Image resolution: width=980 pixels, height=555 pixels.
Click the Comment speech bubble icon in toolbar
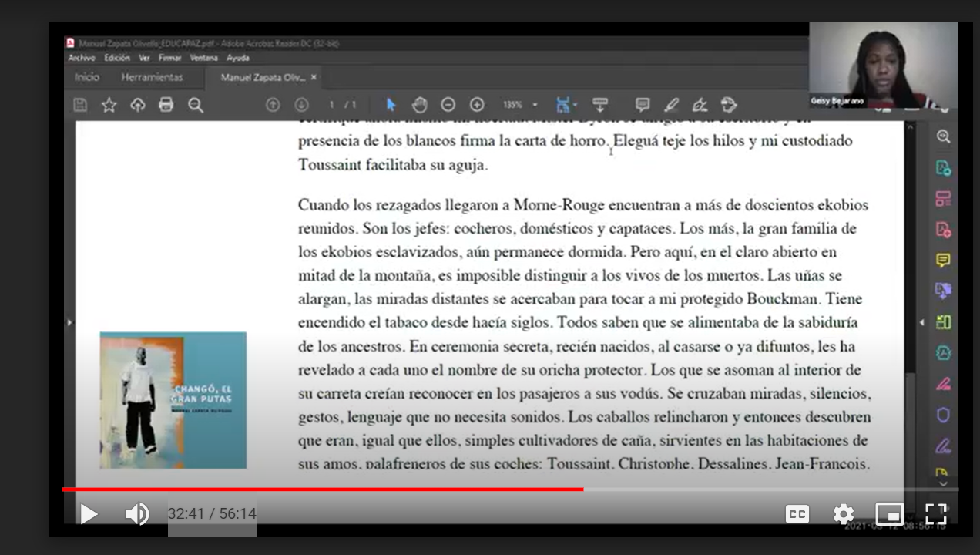point(643,105)
